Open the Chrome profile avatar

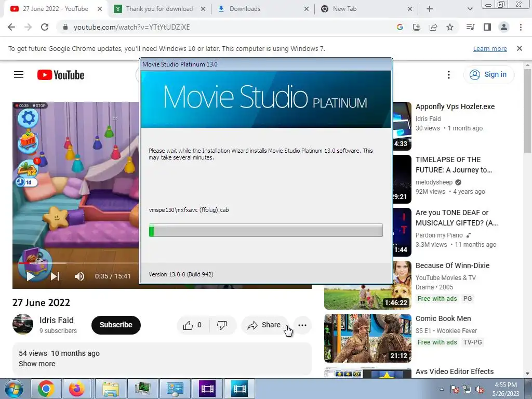504,27
